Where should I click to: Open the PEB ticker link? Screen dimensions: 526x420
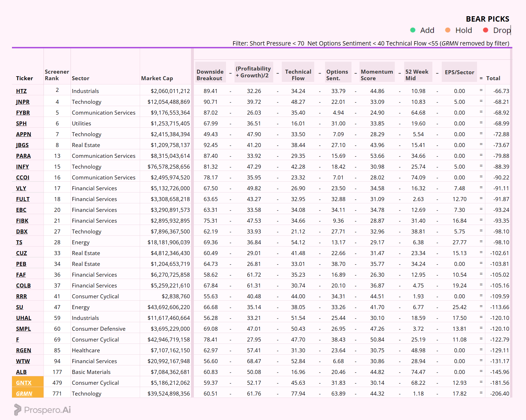(x=21, y=264)
